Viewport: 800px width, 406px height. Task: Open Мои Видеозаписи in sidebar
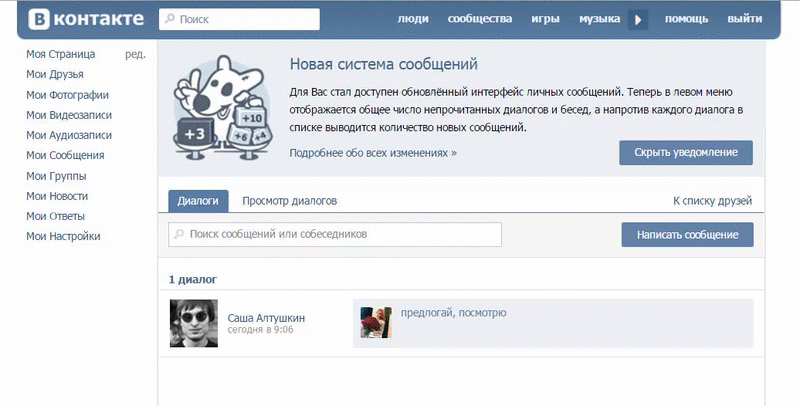pyautogui.click(x=69, y=115)
